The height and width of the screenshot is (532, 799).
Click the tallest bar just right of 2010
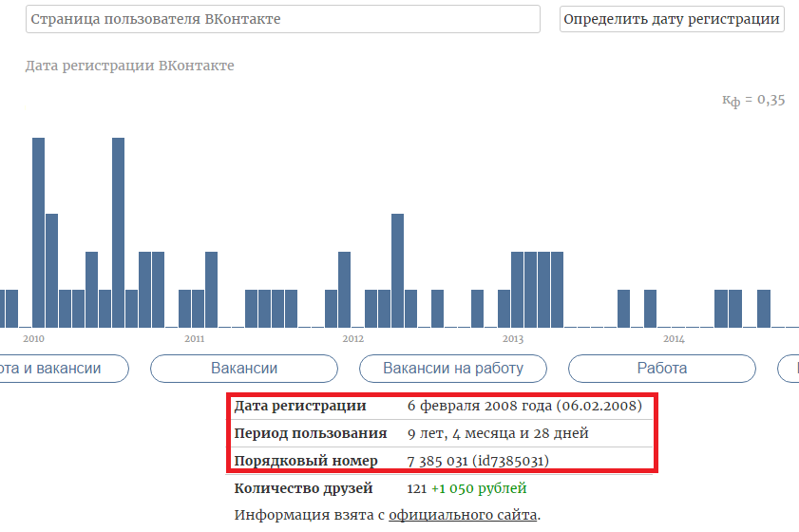tap(39, 232)
